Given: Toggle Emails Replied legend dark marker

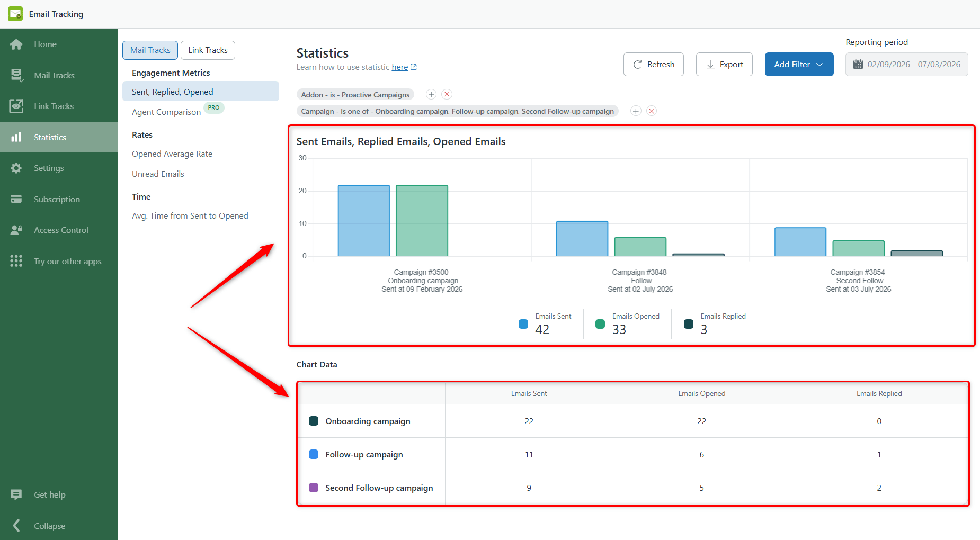Looking at the screenshot, I should (x=689, y=324).
